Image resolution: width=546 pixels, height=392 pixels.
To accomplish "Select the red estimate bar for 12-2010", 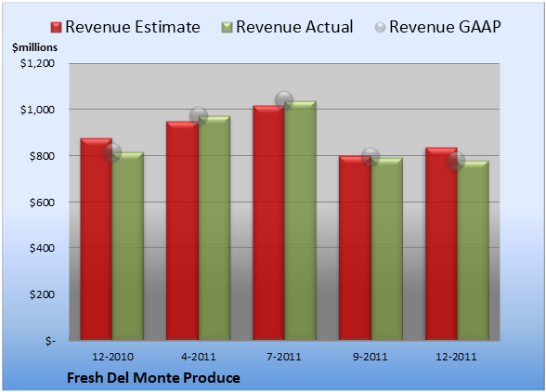I will pos(97,239).
